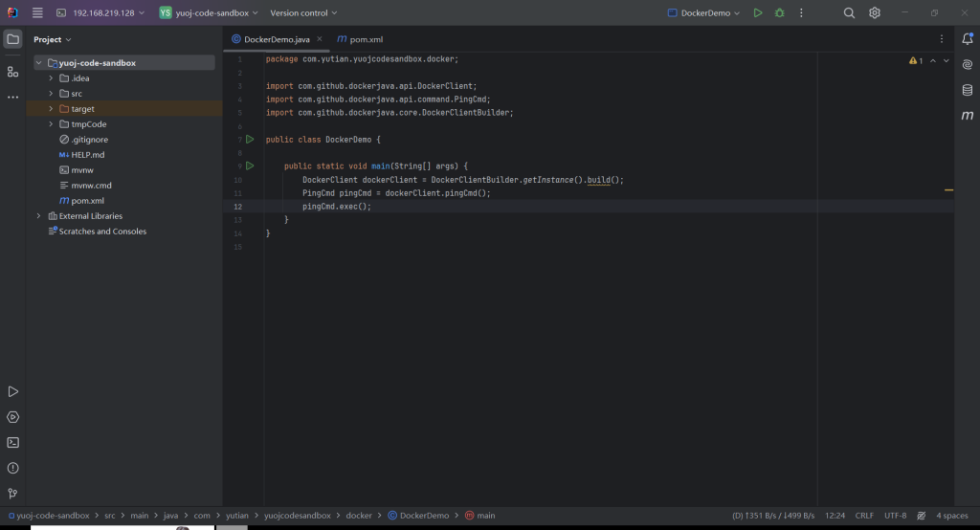Select HELP.md in the project tree
Screen dimensions: 980x530
(87, 155)
